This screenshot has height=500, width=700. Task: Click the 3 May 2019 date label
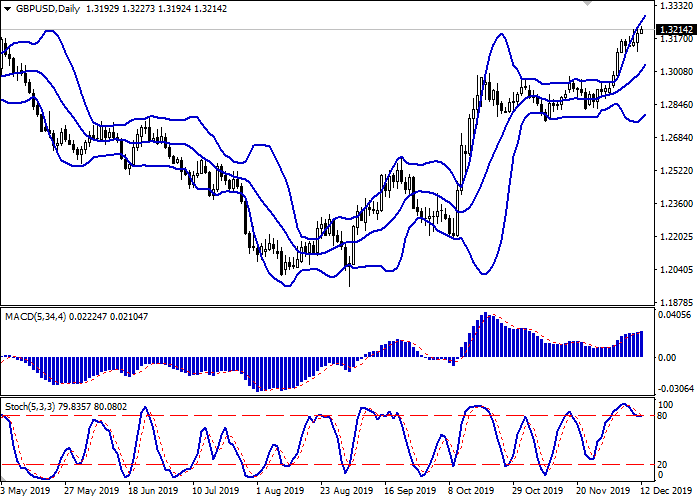[x=26, y=491]
